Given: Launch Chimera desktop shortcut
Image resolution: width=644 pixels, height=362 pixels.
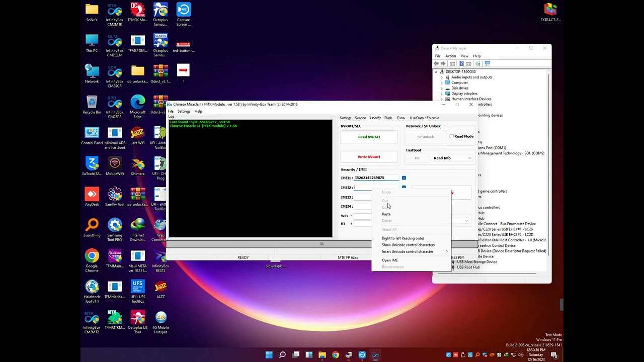Looking at the screenshot, I should click(137, 166).
